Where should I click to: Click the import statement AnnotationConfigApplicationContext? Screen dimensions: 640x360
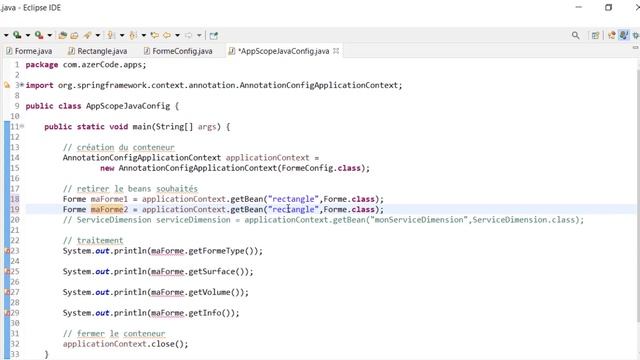[214, 85]
